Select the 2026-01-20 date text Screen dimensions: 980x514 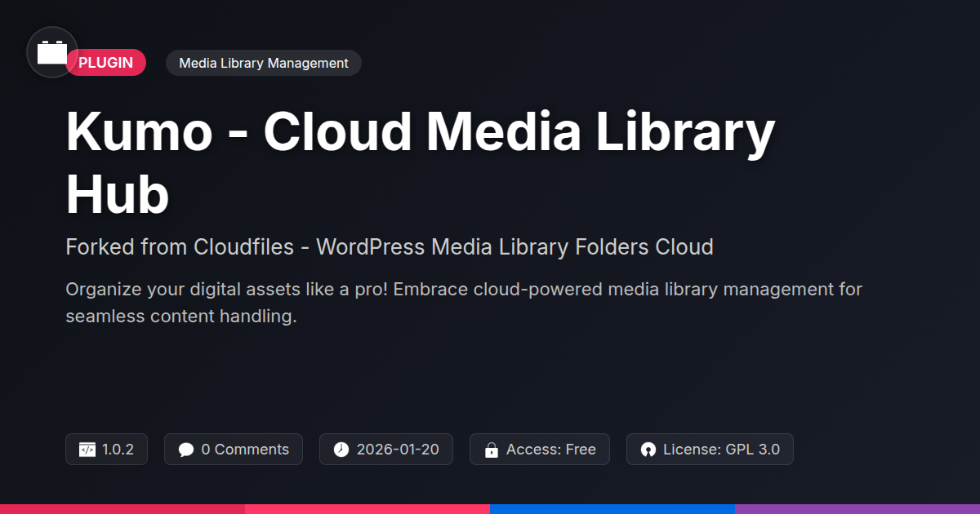tap(398, 450)
